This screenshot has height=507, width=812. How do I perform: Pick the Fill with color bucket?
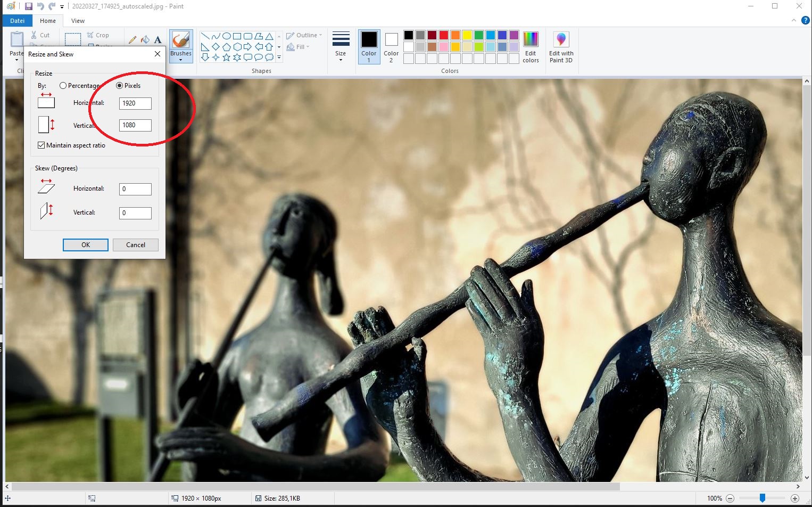145,39
